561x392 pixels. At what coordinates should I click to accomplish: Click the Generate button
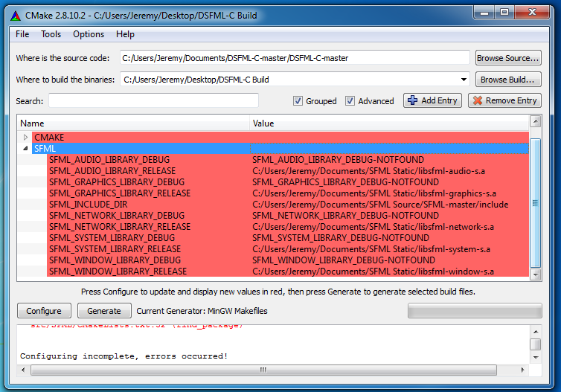pos(104,311)
